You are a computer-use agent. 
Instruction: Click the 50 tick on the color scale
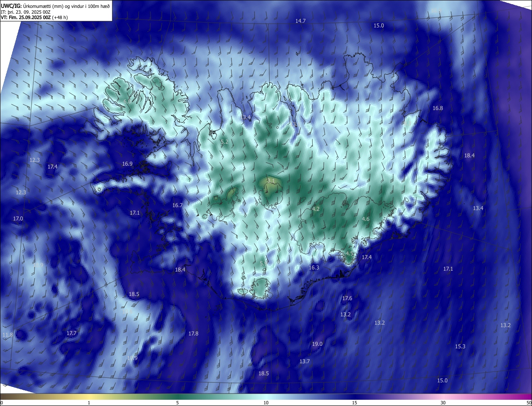click(x=528, y=403)
